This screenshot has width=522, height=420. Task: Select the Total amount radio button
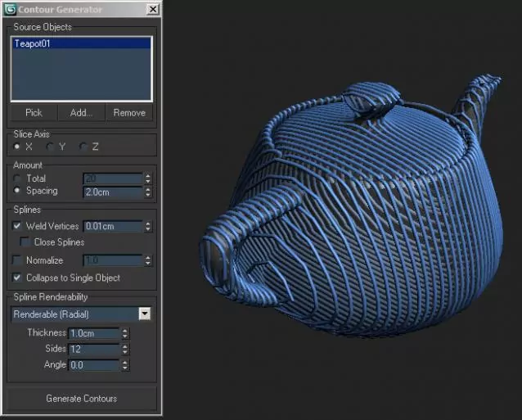pyautogui.click(x=18, y=178)
